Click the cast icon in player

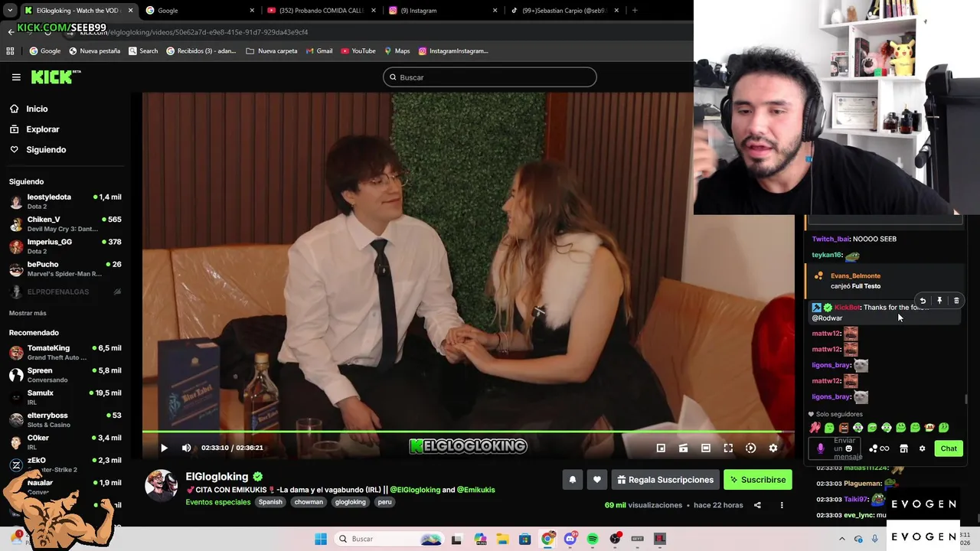point(684,448)
